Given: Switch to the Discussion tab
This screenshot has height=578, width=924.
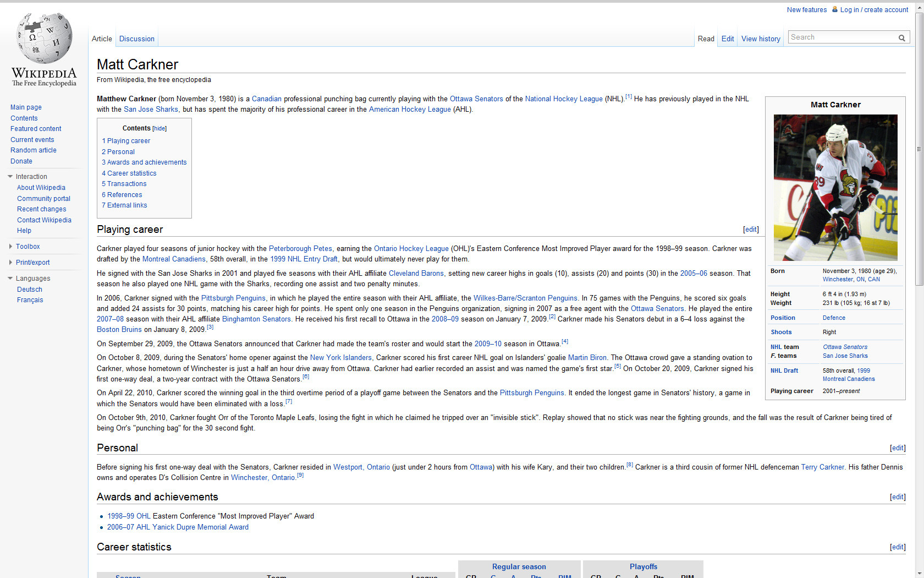Looking at the screenshot, I should pyautogui.click(x=137, y=39).
